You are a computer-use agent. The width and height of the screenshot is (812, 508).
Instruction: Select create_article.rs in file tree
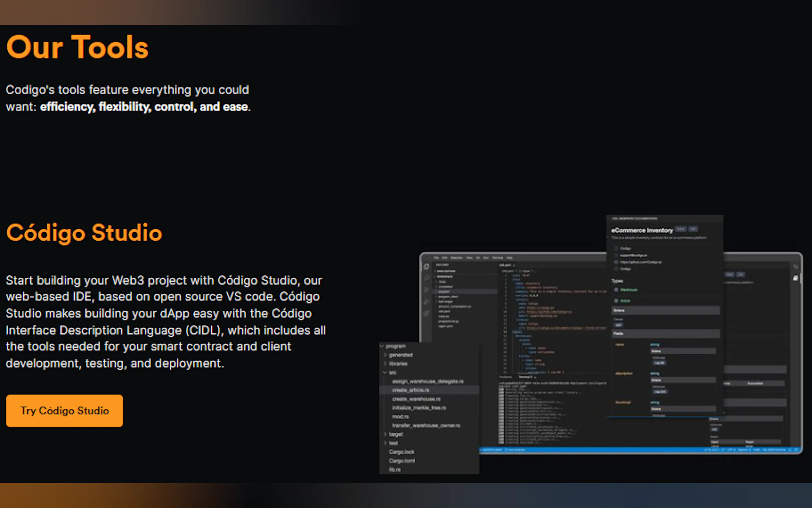pos(410,390)
